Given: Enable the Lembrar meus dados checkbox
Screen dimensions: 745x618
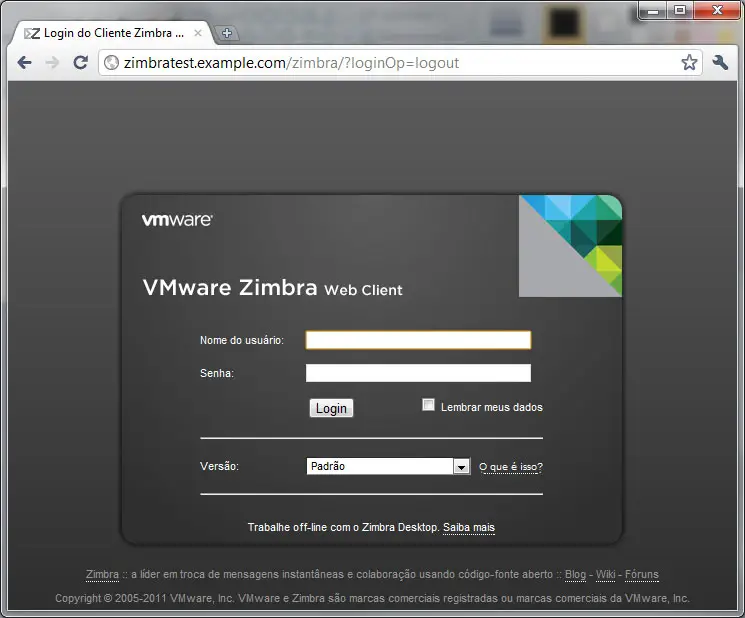Looking at the screenshot, I should [428, 405].
